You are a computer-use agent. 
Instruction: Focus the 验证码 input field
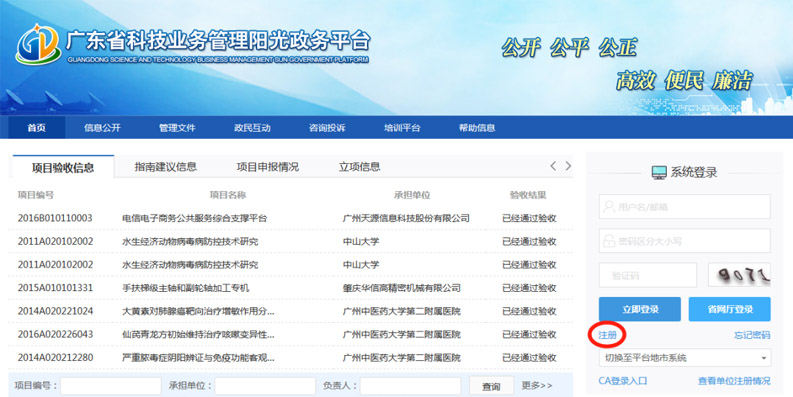648,275
